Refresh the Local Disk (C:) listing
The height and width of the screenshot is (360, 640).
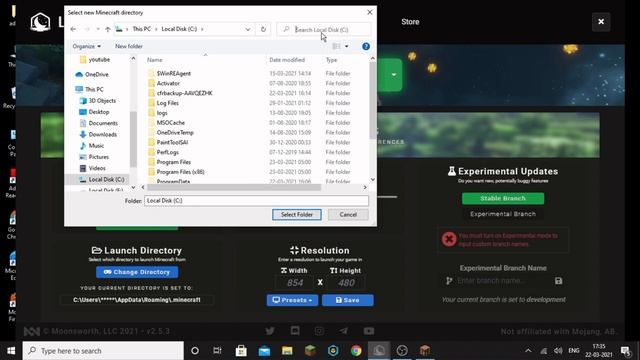[x=263, y=29]
